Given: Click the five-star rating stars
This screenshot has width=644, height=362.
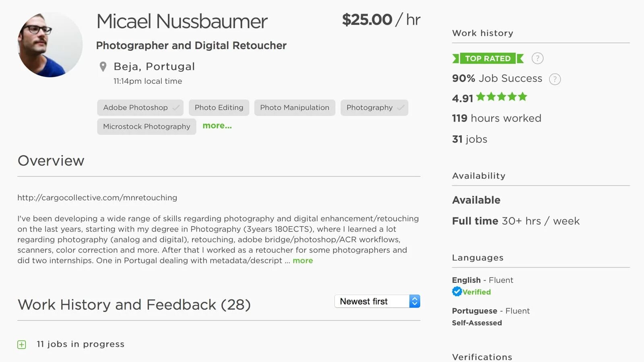Looking at the screenshot, I should (x=502, y=97).
